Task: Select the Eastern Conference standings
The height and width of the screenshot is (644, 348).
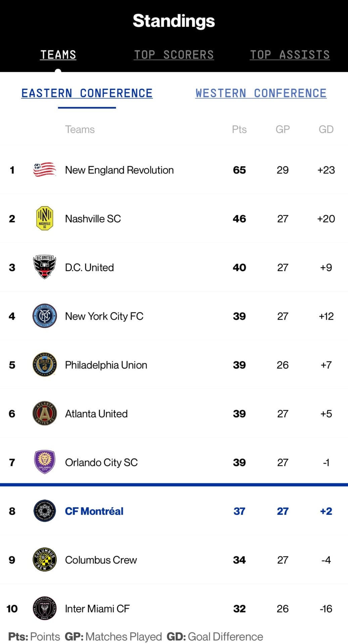Action: point(87,93)
